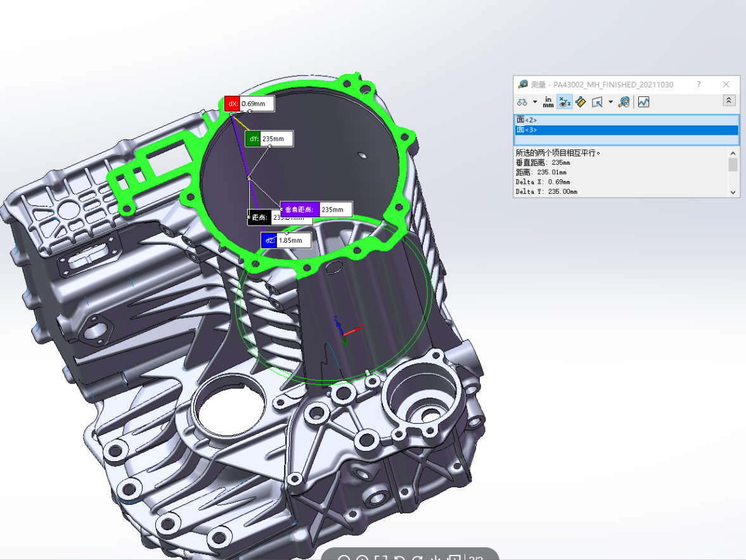Click the red dX callout label
This screenshot has width=746, height=560.
click(x=232, y=104)
